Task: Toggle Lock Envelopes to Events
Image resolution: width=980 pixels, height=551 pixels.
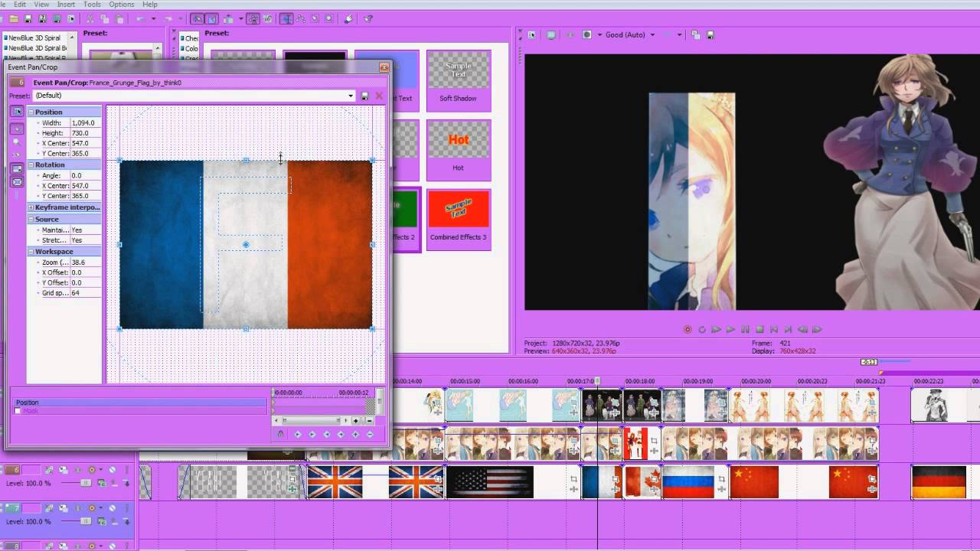Action: coord(253,18)
